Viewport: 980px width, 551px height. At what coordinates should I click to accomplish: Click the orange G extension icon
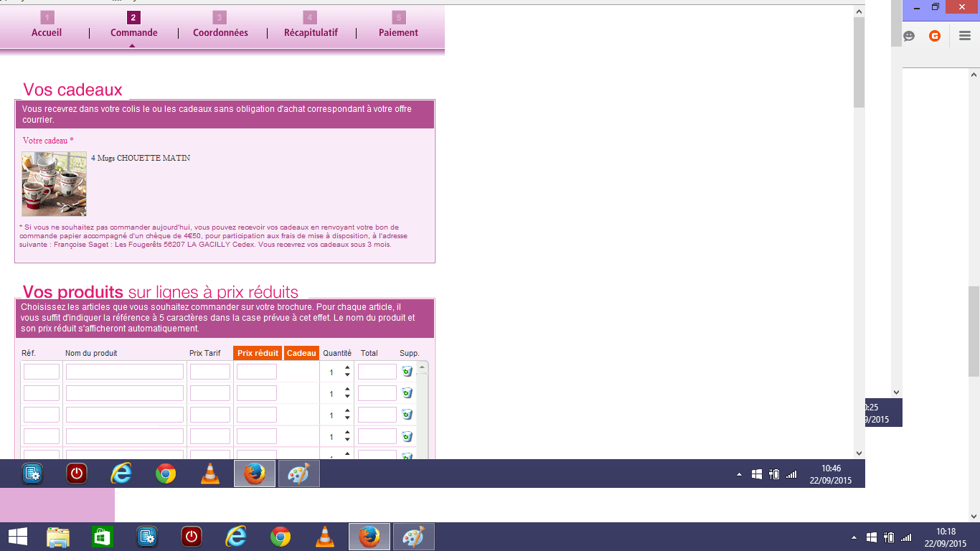pos(934,36)
